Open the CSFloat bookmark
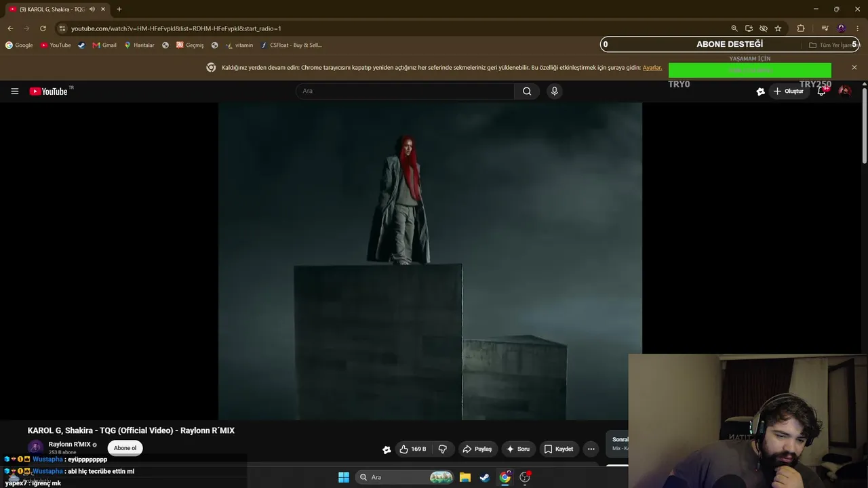Image resolution: width=868 pixels, height=488 pixels. 292,45
